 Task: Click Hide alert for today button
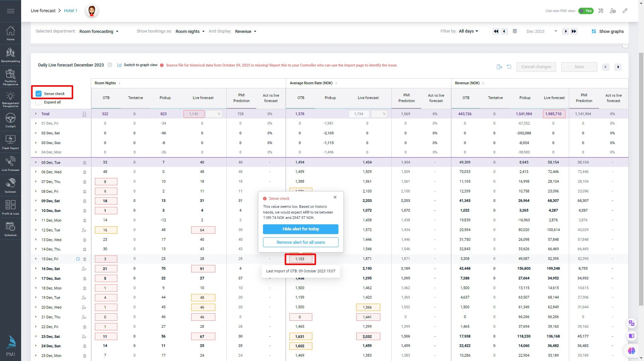pyautogui.click(x=300, y=229)
